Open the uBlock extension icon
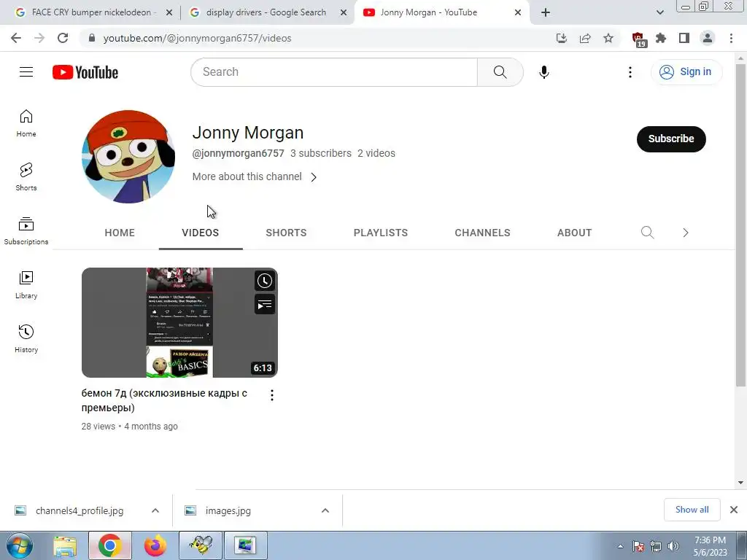 (638, 39)
